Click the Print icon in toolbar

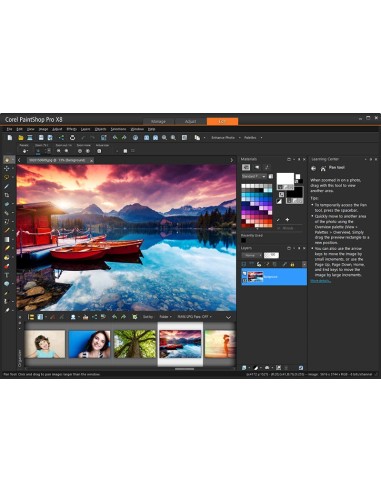point(72,138)
